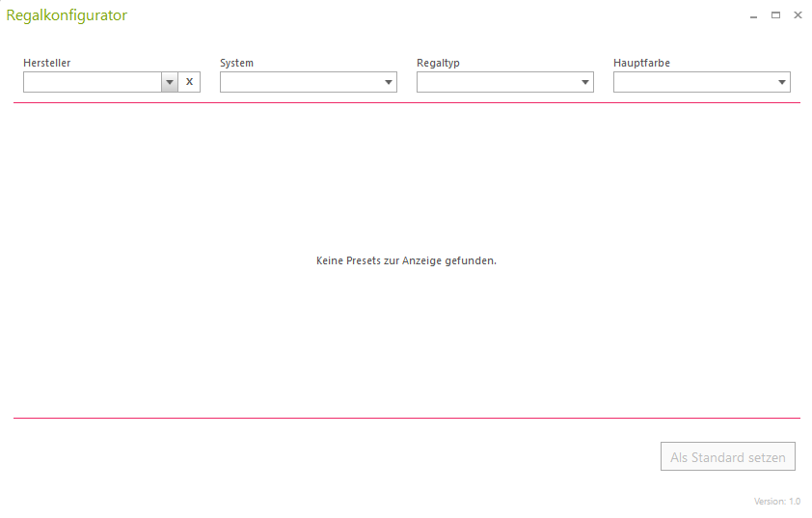Click the Regaltyp label text
Image resolution: width=812 pixels, height=518 pixels.
pos(438,63)
